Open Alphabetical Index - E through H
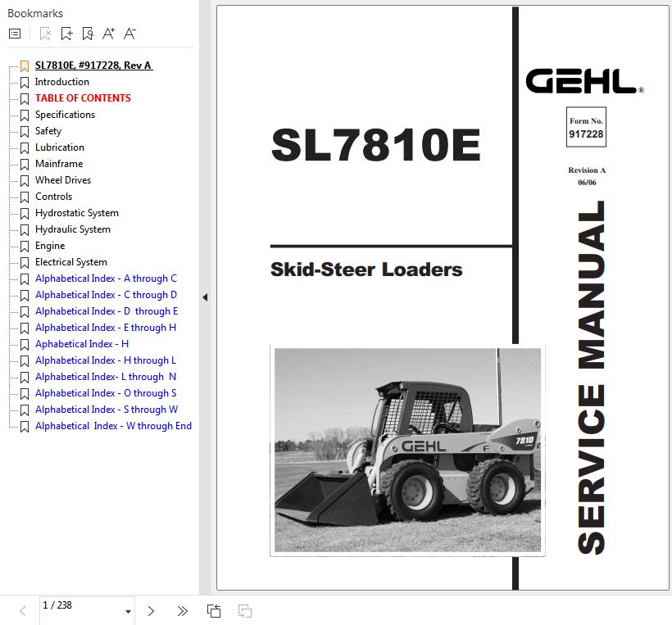 tap(106, 328)
